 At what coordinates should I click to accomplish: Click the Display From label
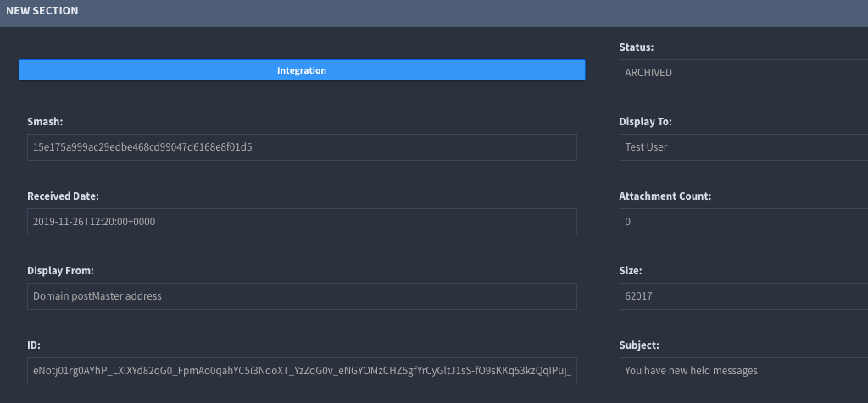coord(60,271)
